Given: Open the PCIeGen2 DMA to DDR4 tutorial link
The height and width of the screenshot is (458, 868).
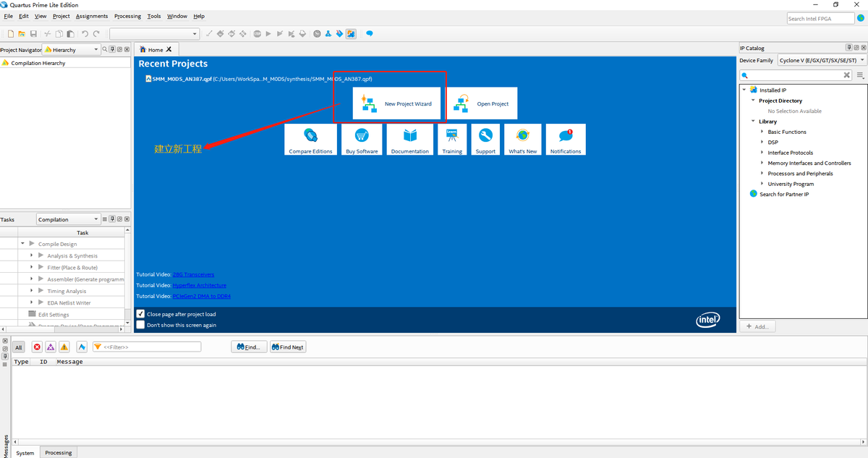Looking at the screenshot, I should tap(202, 296).
